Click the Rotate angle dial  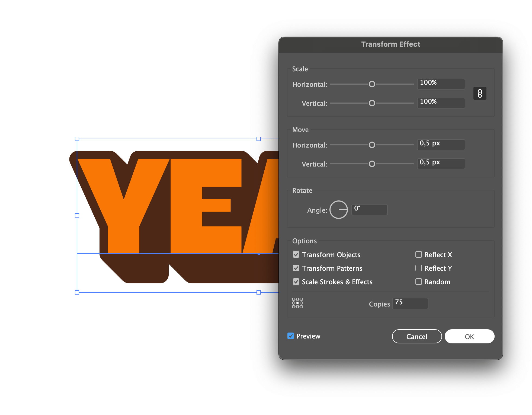pos(339,210)
